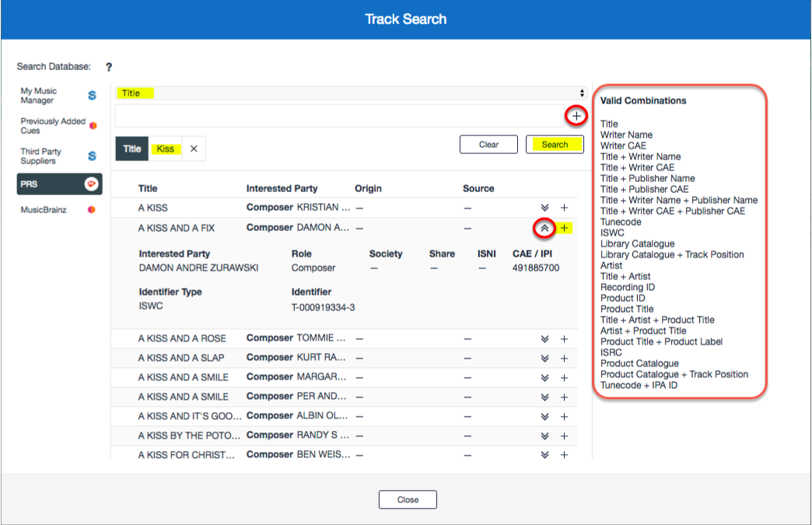Image resolution: width=812 pixels, height=525 pixels.
Task: Click Product Title + Product Label combination
Action: click(x=661, y=341)
